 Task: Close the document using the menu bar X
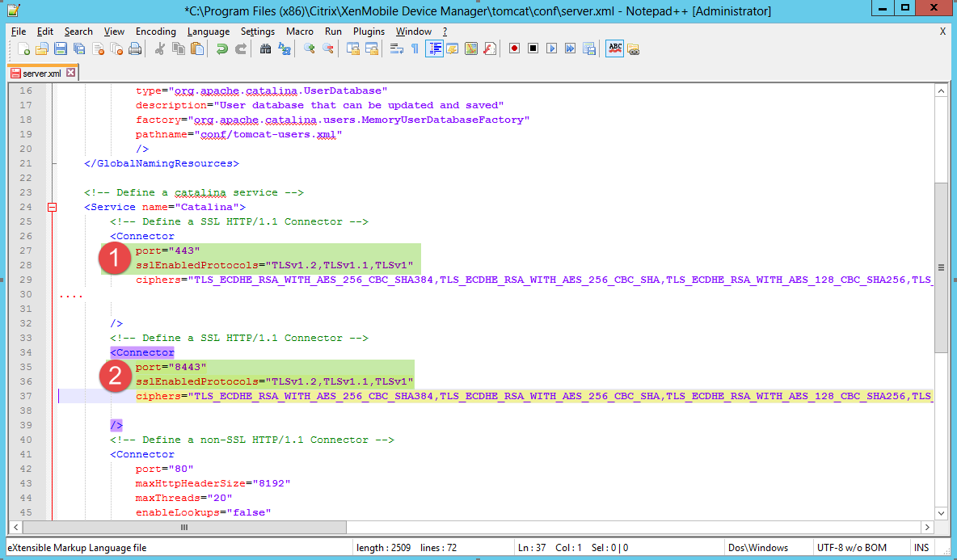(x=942, y=31)
